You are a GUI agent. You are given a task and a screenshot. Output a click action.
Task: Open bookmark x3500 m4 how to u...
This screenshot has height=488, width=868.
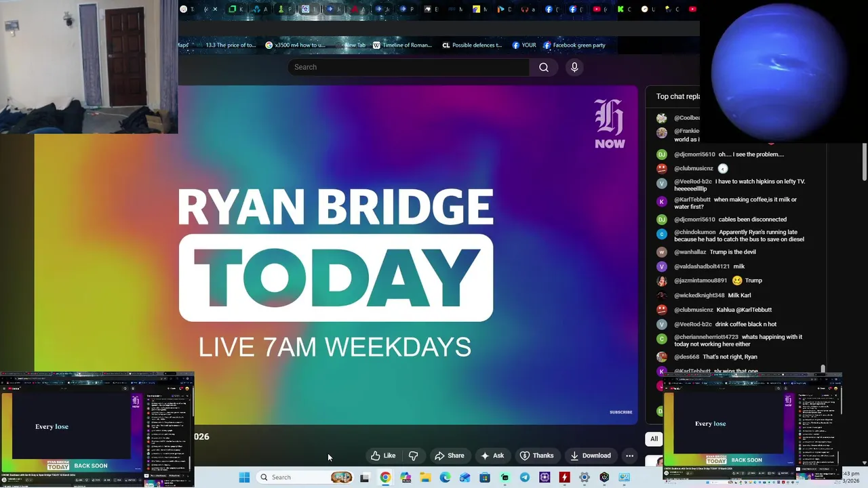click(x=295, y=45)
